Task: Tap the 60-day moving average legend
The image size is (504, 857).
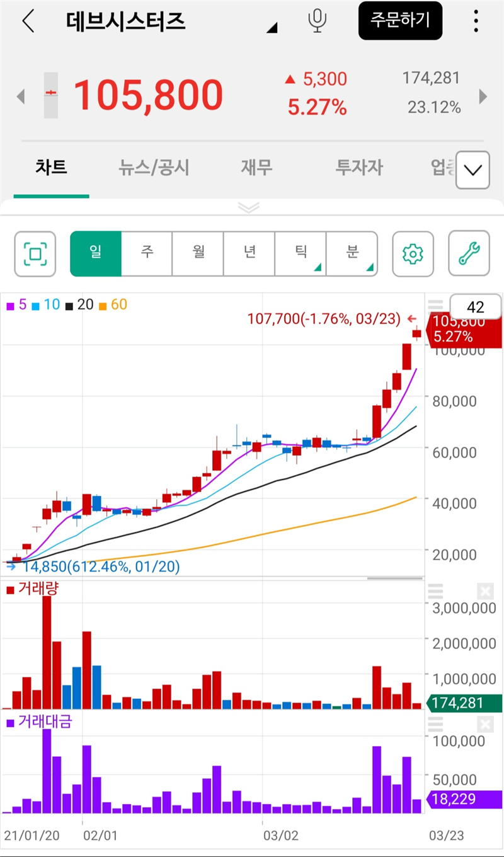Action: click(x=113, y=305)
